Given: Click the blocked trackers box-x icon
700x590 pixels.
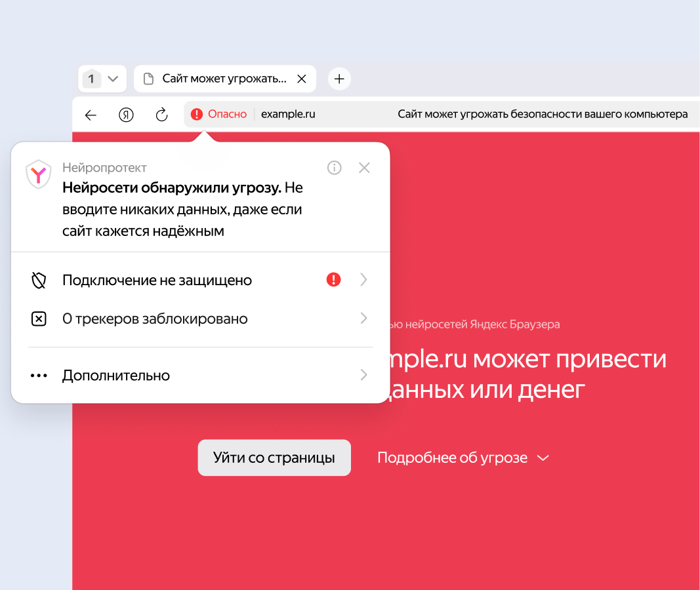Looking at the screenshot, I should click(39, 319).
